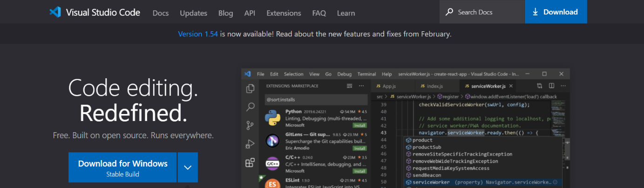Image resolution: width=644 pixels, height=188 pixels.
Task: Open the FAQ page
Action: [x=319, y=13]
